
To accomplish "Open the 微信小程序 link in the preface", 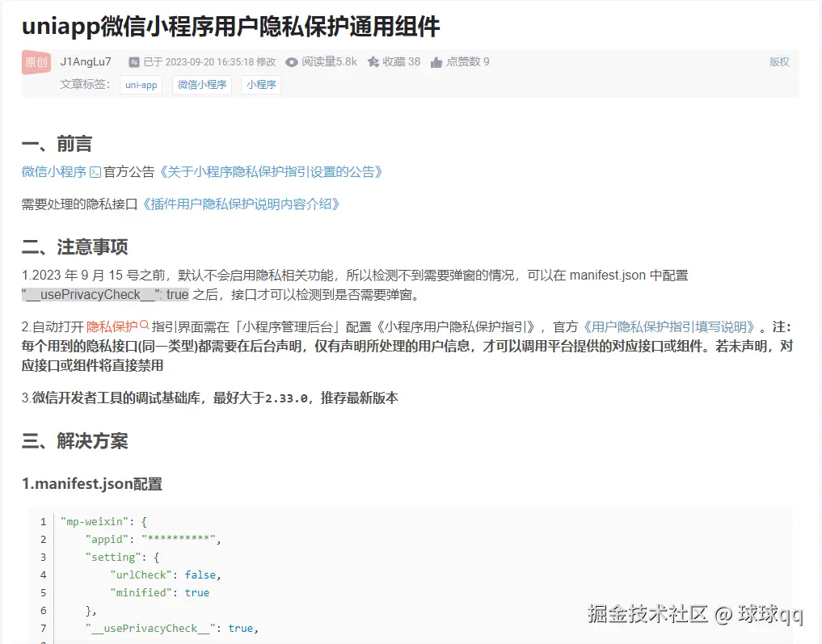I will (x=54, y=172).
